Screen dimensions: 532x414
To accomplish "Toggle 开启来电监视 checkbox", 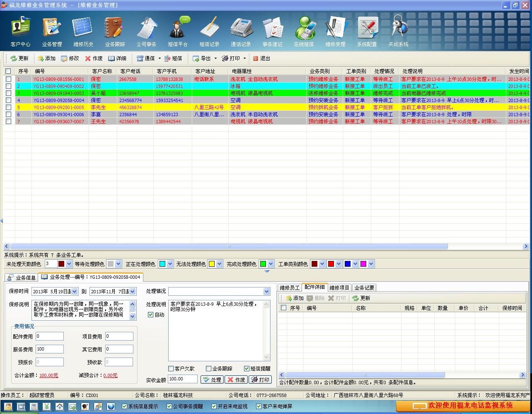I will click(x=214, y=407).
